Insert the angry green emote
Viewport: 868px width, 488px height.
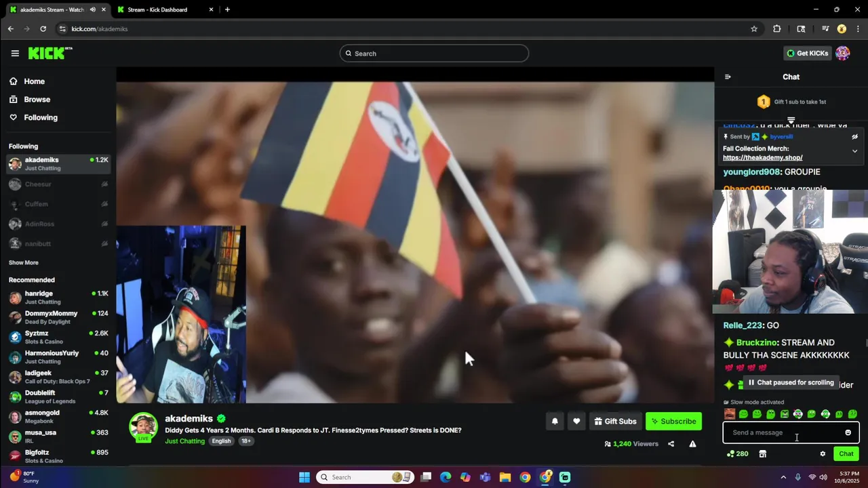785,413
